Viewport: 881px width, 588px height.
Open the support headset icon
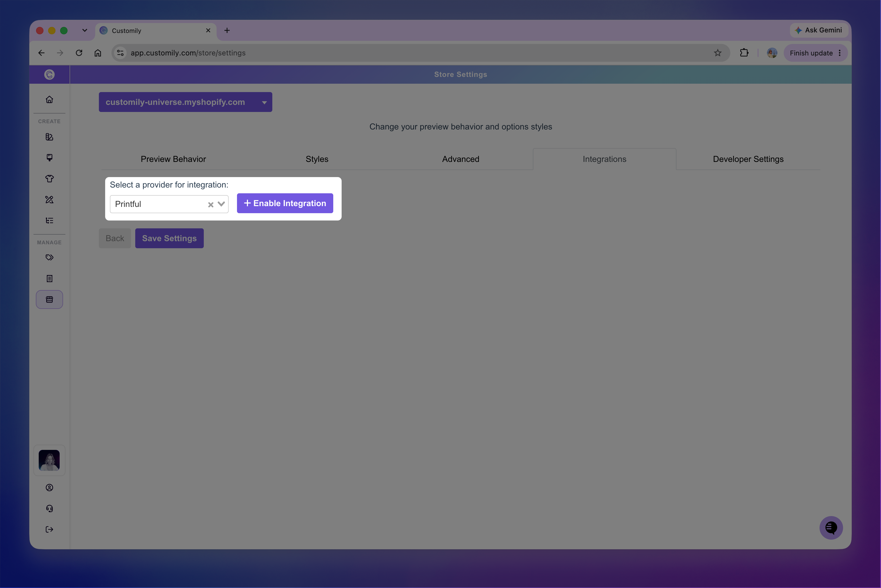(49, 508)
